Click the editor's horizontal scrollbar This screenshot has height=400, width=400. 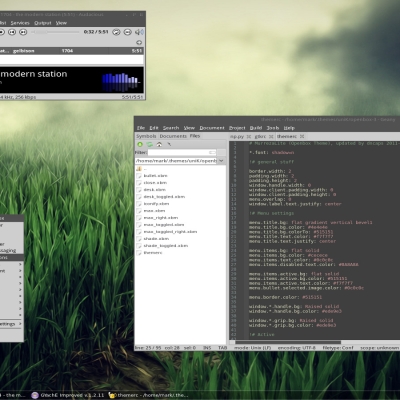[288, 342]
